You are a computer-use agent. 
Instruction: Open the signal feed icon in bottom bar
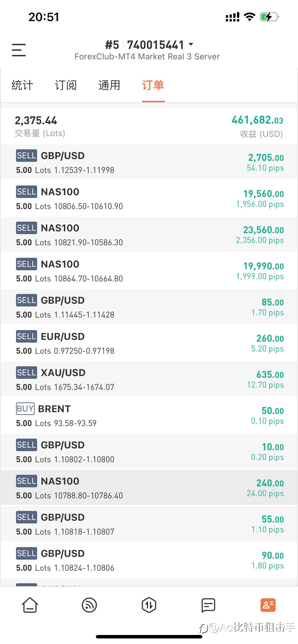tap(89, 605)
